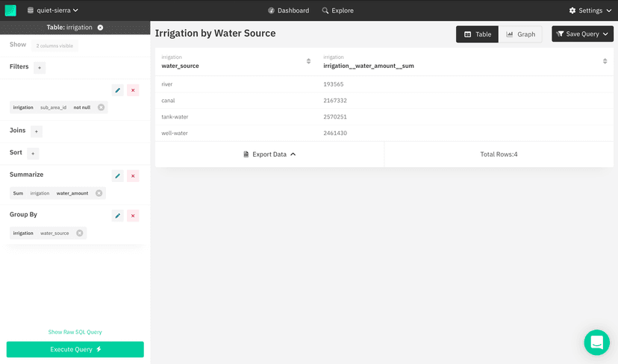This screenshot has height=364, width=618.
Task: Close the irrigation table selection
Action: (100, 28)
